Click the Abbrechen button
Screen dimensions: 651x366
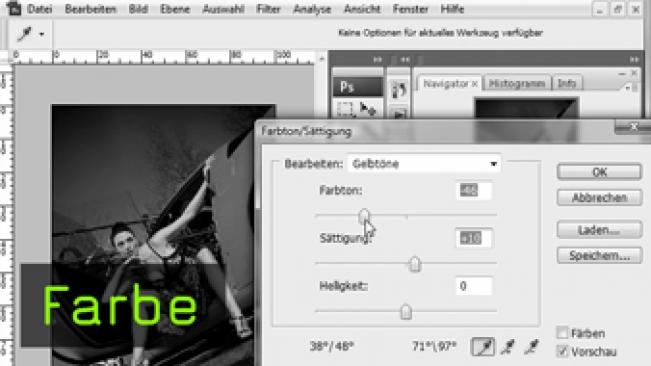coord(600,198)
